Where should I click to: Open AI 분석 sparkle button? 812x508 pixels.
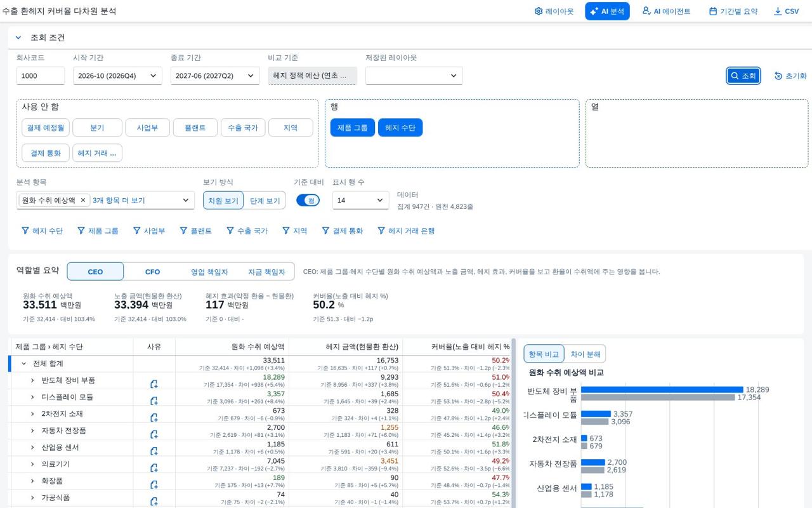(607, 11)
